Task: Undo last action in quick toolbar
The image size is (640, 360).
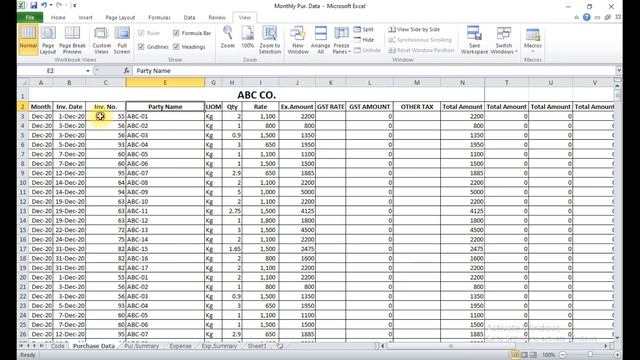Action: 44,5
